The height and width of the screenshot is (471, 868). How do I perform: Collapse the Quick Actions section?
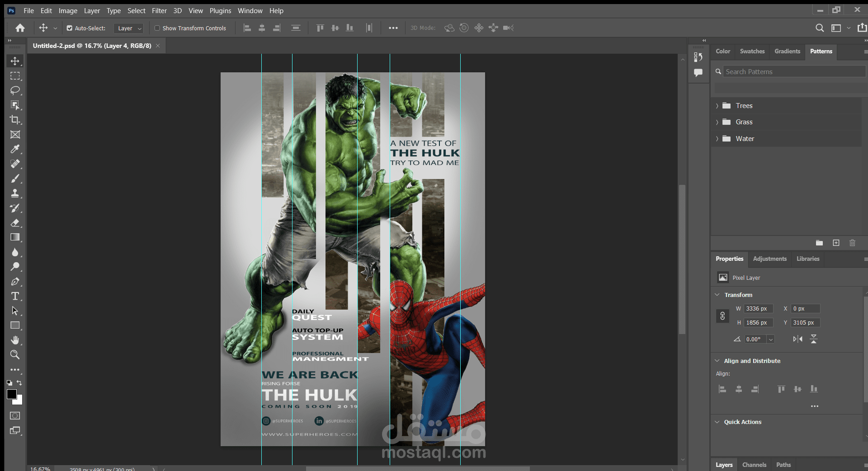(x=717, y=422)
